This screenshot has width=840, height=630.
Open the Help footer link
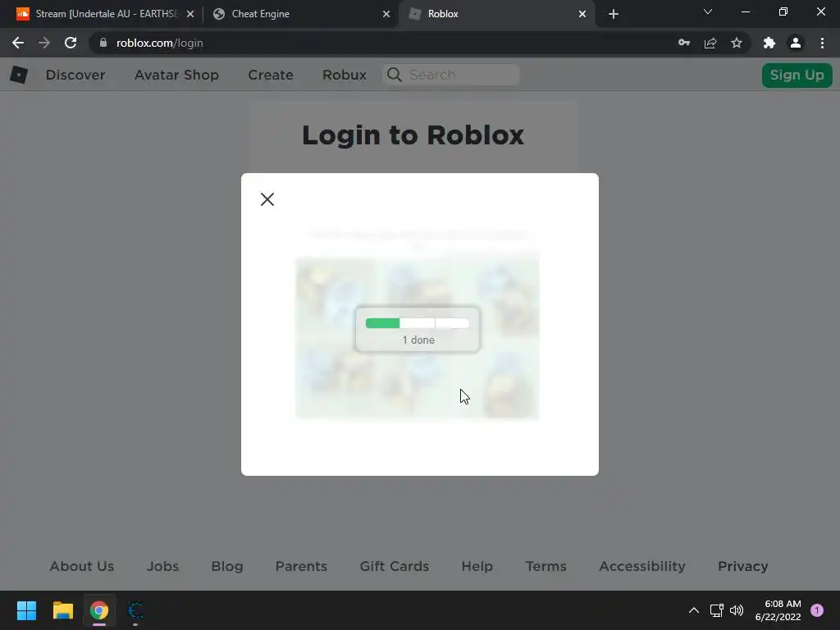coord(477,566)
